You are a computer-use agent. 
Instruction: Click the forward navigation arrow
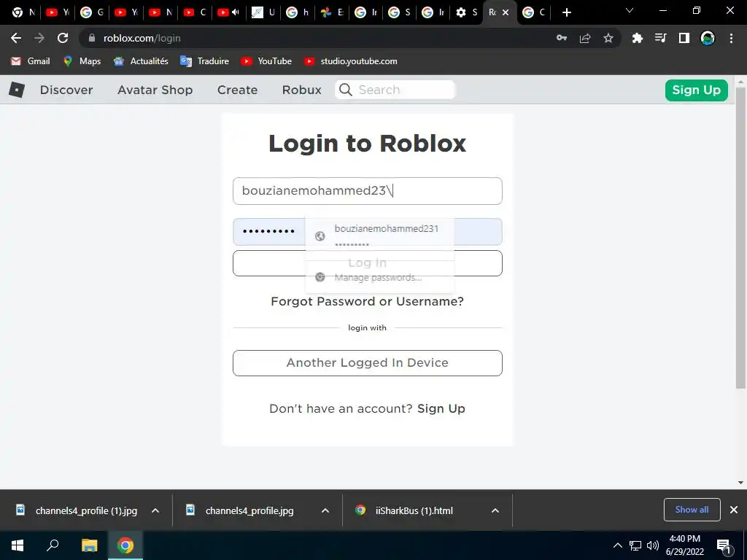coord(39,38)
